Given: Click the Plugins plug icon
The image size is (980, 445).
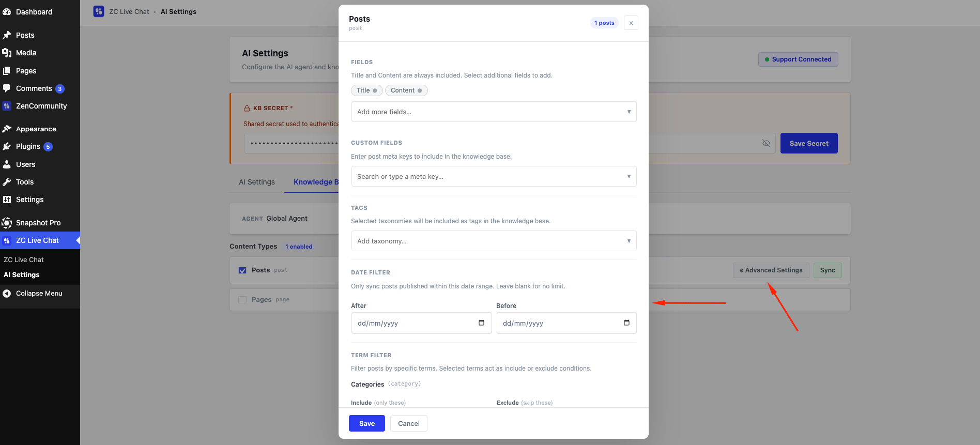Looking at the screenshot, I should coord(7,146).
